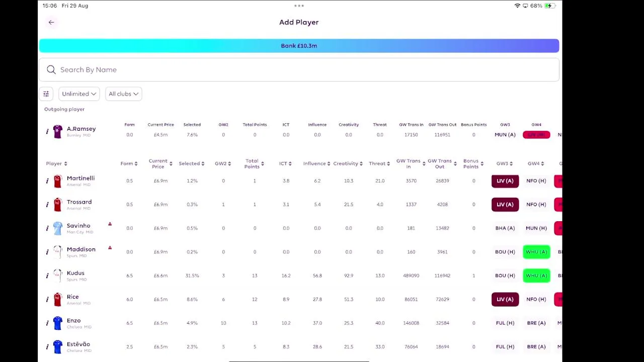
Task: Sort by GW4 fixture column
Action: [536, 163]
